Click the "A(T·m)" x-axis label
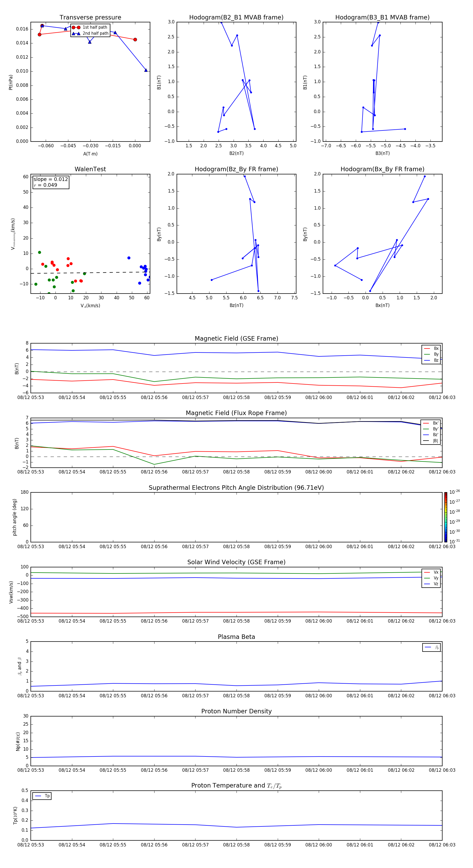The image size is (473, 868). [90, 154]
